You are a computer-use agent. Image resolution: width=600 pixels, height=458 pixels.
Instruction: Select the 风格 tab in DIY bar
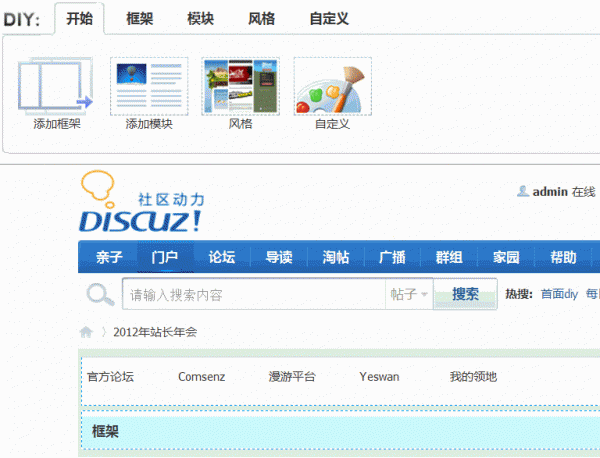click(x=261, y=19)
